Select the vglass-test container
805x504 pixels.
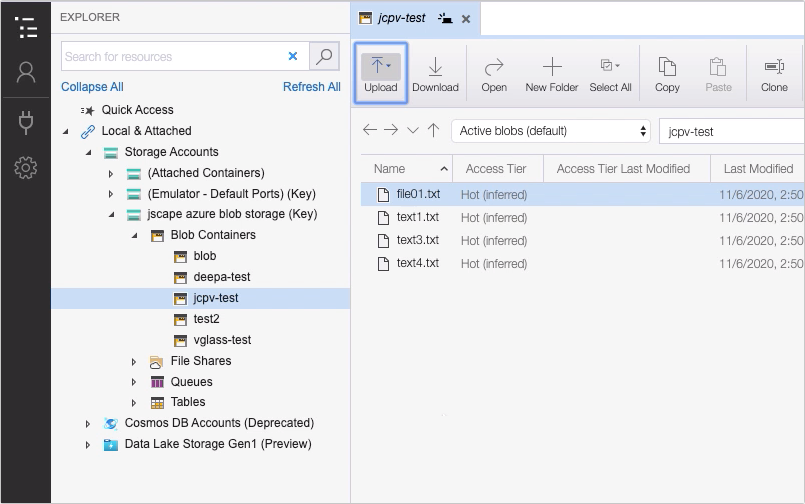click(222, 340)
